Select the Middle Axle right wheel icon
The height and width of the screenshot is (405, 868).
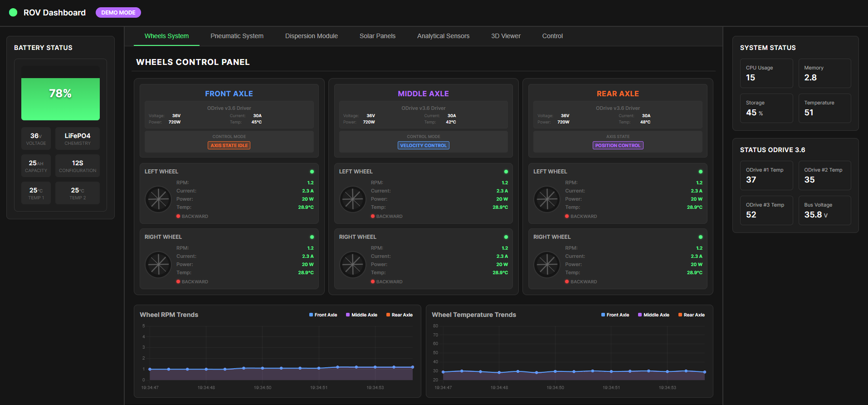click(x=353, y=264)
